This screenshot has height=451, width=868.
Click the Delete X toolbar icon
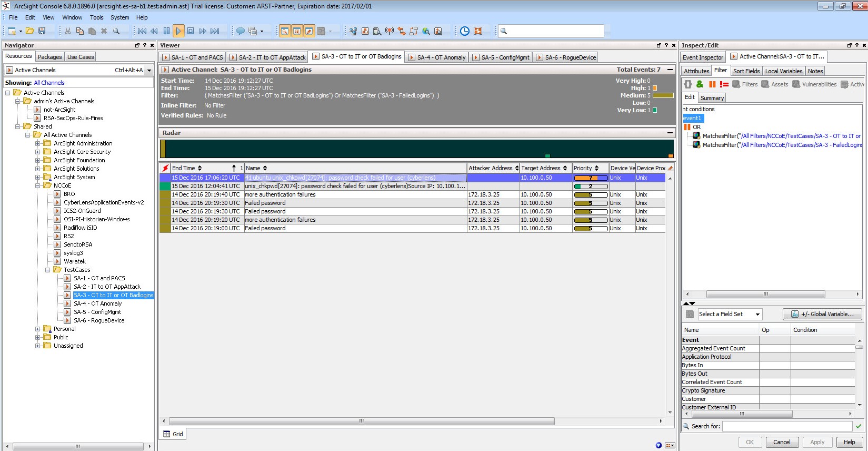coord(104,31)
